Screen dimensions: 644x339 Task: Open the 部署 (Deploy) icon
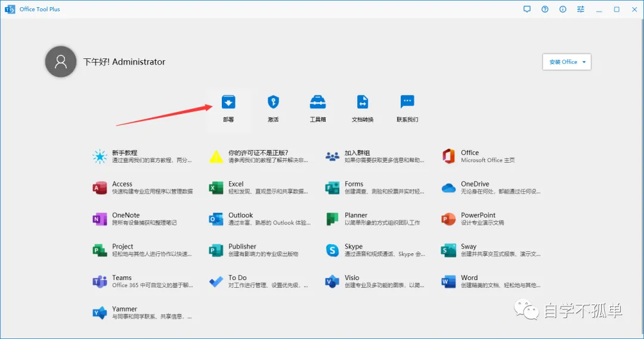click(x=228, y=102)
